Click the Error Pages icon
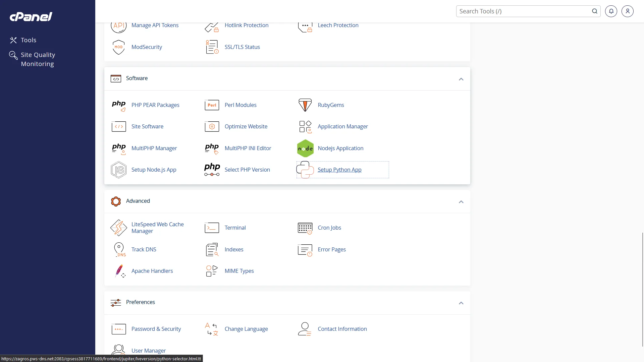This screenshot has height=362, width=644. (x=305, y=250)
